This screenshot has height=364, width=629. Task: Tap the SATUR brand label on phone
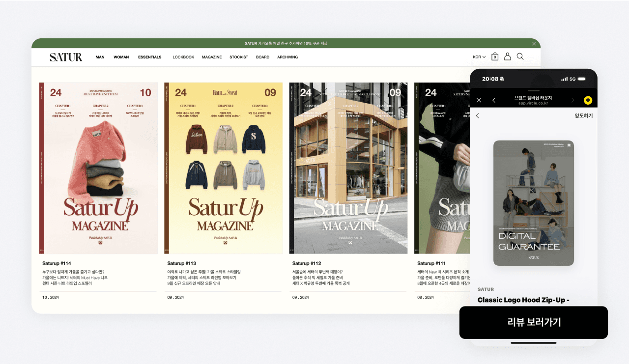[486, 289]
